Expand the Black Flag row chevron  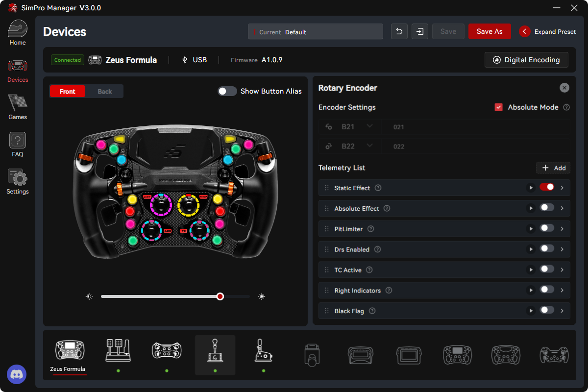562,311
